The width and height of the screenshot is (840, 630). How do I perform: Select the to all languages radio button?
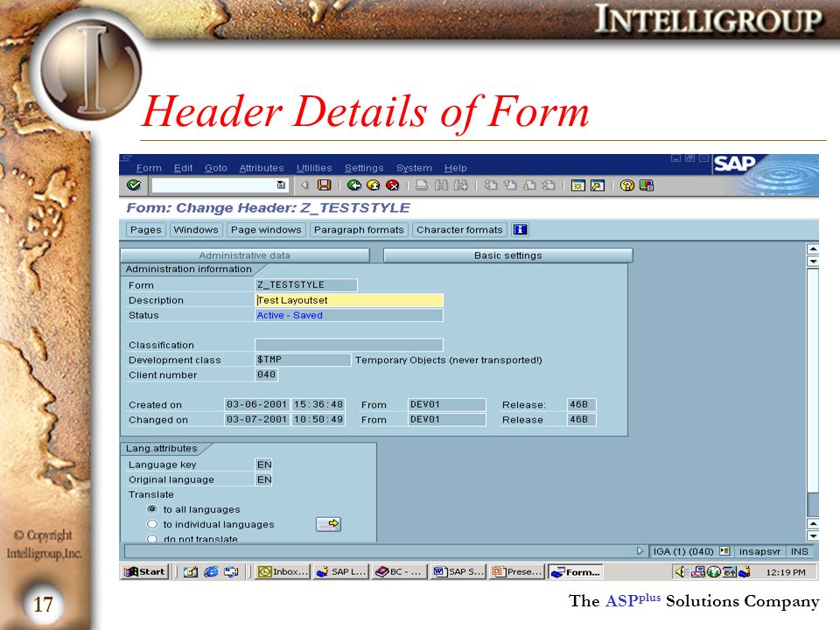click(152, 509)
